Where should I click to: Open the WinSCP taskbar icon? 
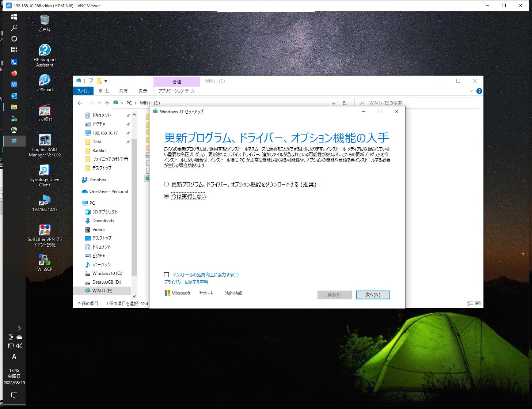(14, 118)
